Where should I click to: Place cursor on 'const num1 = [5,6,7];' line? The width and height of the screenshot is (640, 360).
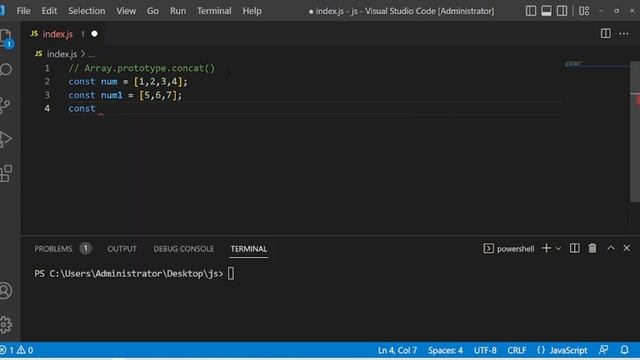tap(125, 95)
